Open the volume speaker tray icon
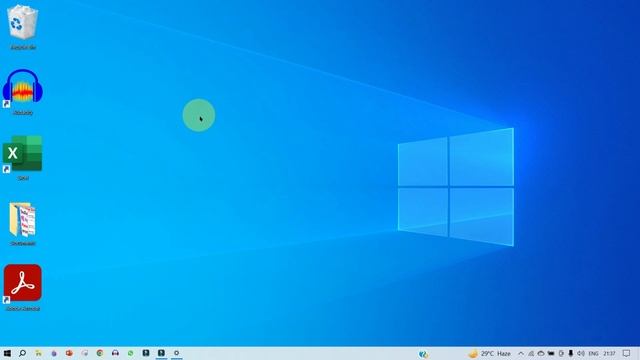Screen dimensions: 640x360 pos(581,353)
